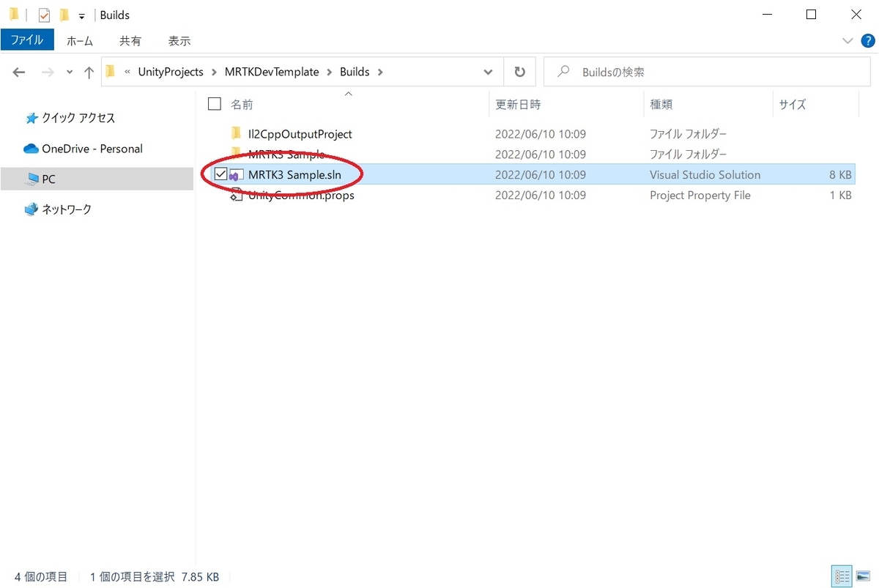The height and width of the screenshot is (588, 879).
Task: Click Visual Studio Solution type cell
Action: click(705, 175)
